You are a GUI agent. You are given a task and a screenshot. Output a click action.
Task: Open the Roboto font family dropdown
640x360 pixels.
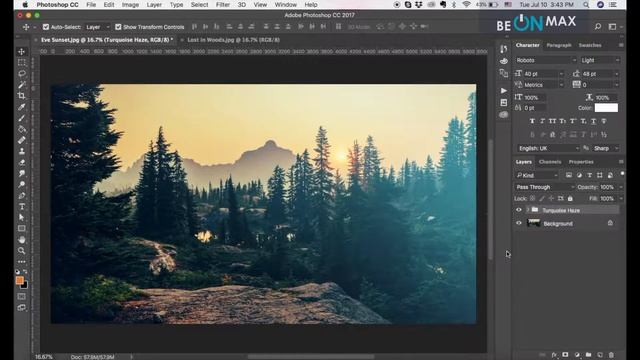pyautogui.click(x=546, y=60)
